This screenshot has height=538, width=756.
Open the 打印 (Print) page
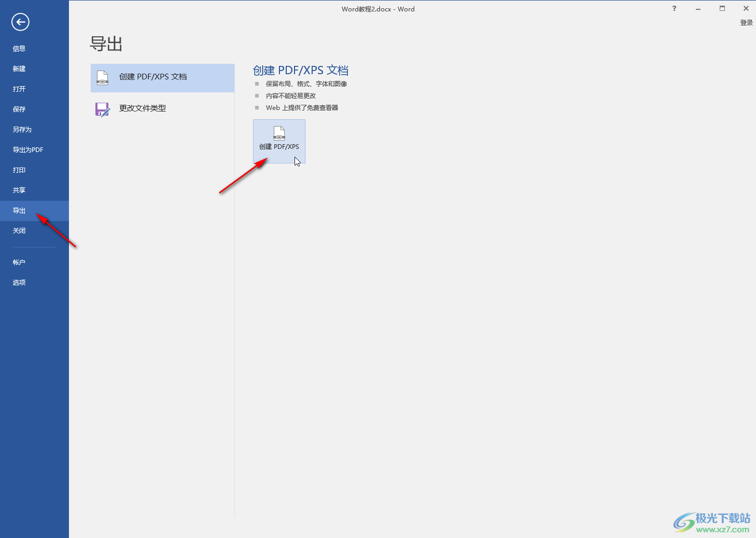tap(34, 170)
